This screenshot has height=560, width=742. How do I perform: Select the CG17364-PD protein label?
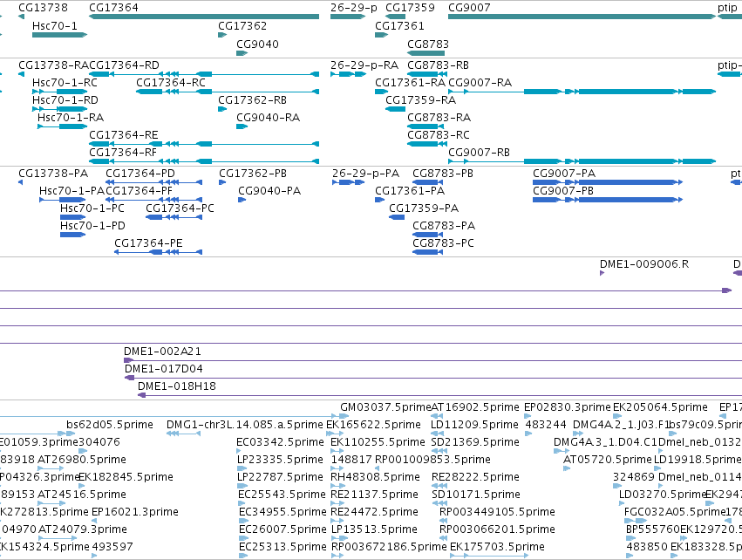coord(140,174)
